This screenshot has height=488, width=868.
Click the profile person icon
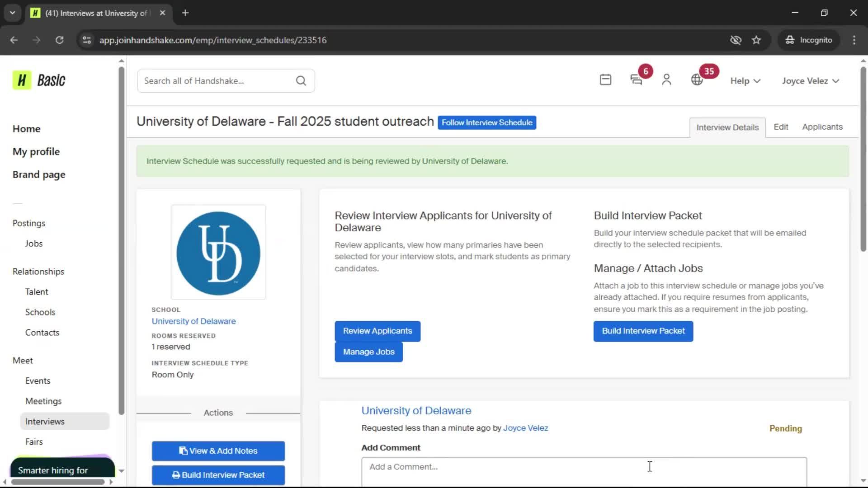click(x=666, y=80)
